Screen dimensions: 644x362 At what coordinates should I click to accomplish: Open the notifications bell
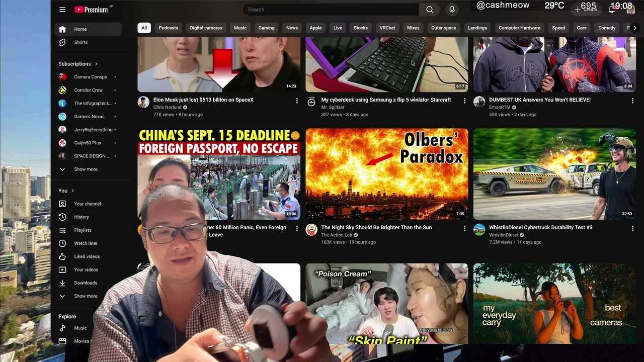pos(612,10)
